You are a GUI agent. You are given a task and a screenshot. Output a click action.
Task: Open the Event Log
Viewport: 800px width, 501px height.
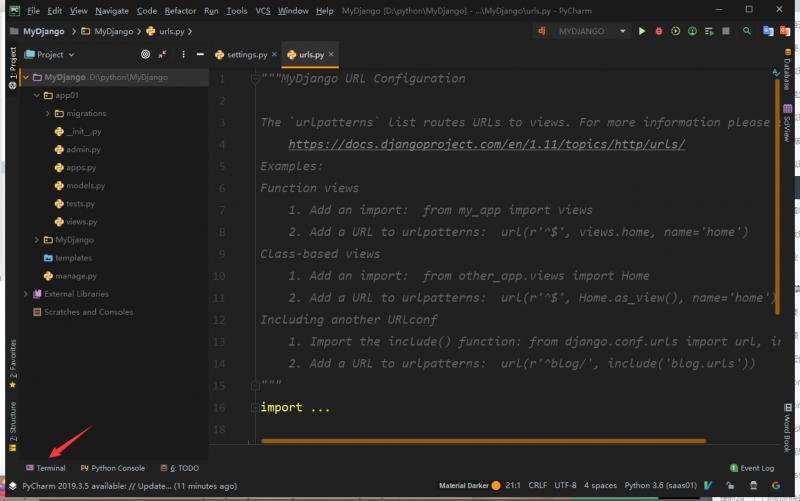tap(752, 468)
